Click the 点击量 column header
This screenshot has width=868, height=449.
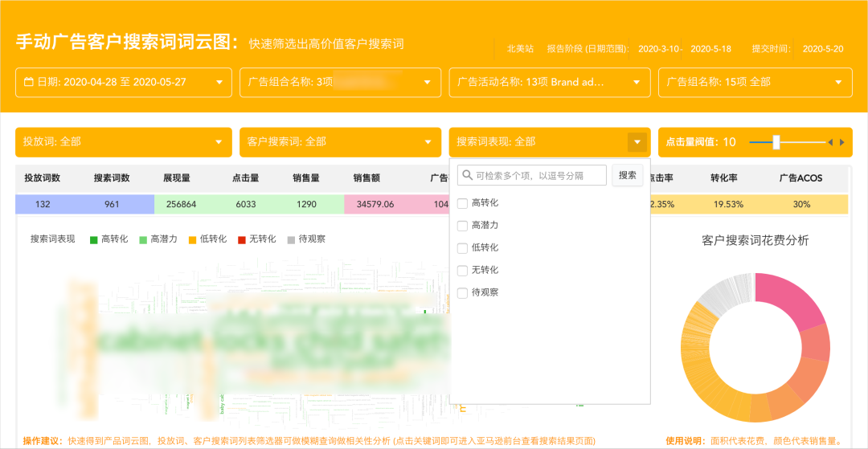pyautogui.click(x=246, y=178)
